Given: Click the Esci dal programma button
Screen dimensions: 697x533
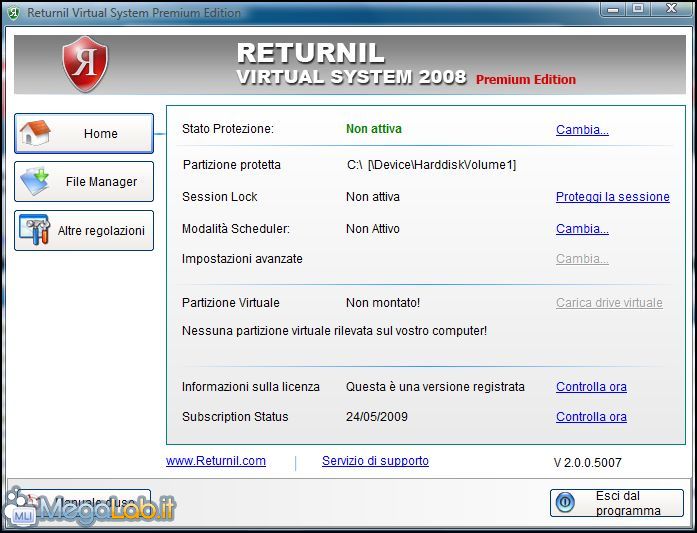Looking at the screenshot, I should tap(617, 503).
